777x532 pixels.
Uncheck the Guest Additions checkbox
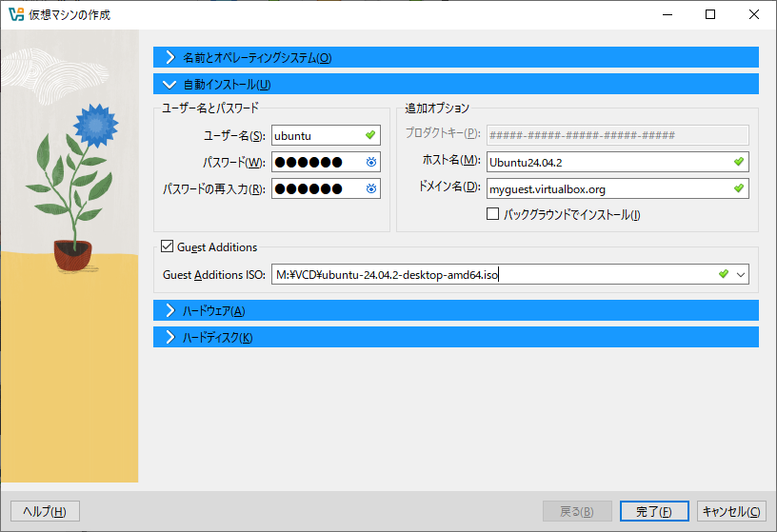167,246
